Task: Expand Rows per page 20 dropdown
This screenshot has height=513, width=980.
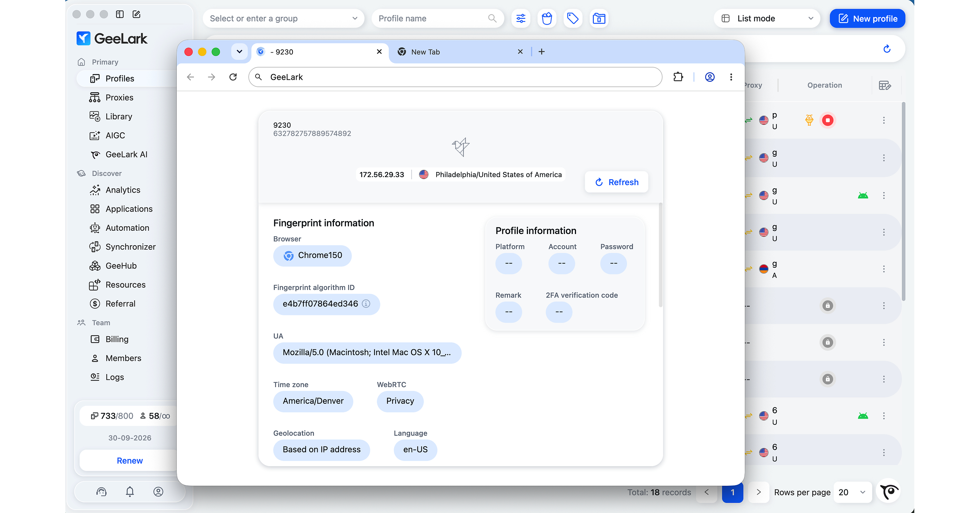Action: pyautogui.click(x=853, y=492)
